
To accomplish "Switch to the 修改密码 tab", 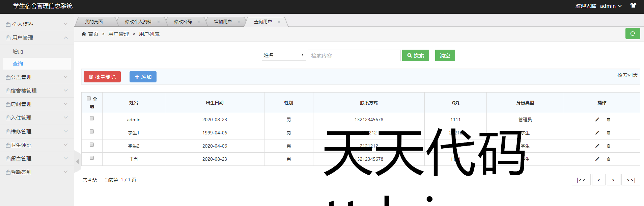I will [x=183, y=22].
